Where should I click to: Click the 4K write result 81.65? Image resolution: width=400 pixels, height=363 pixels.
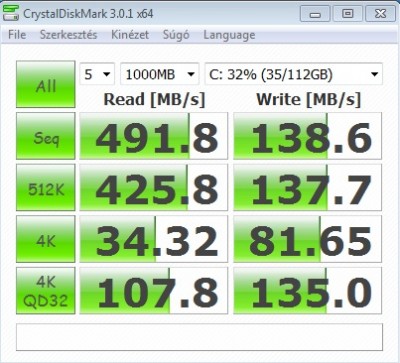click(x=307, y=239)
